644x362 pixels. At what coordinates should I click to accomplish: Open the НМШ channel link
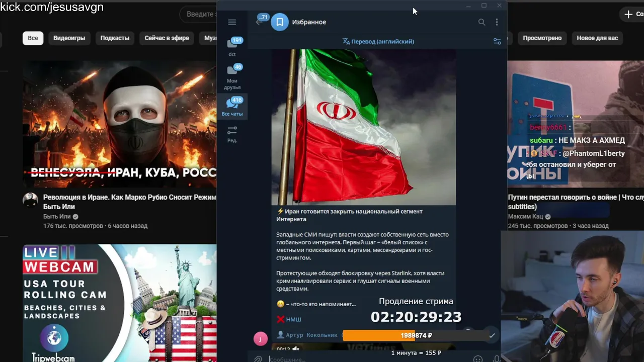tap(293, 319)
